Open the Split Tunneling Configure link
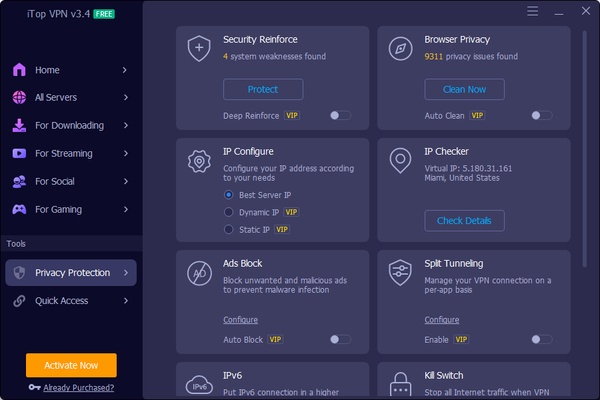Image resolution: width=600 pixels, height=400 pixels. point(442,320)
